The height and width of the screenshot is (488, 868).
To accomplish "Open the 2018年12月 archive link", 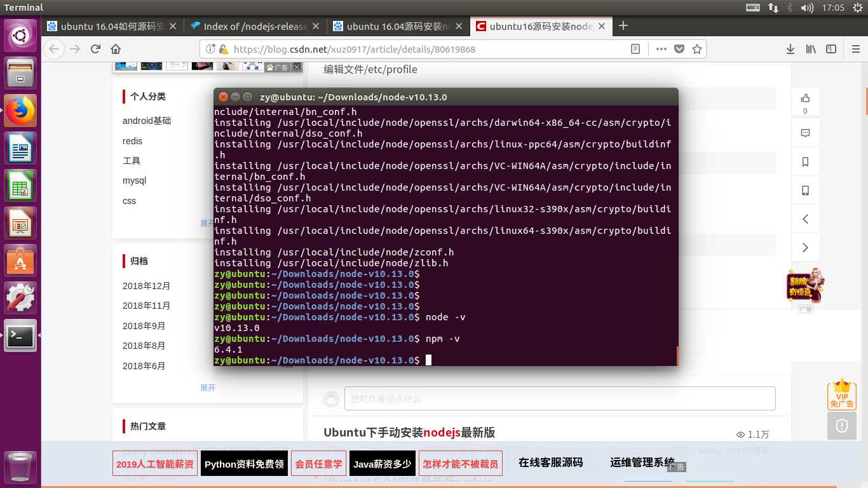I will click(x=146, y=286).
